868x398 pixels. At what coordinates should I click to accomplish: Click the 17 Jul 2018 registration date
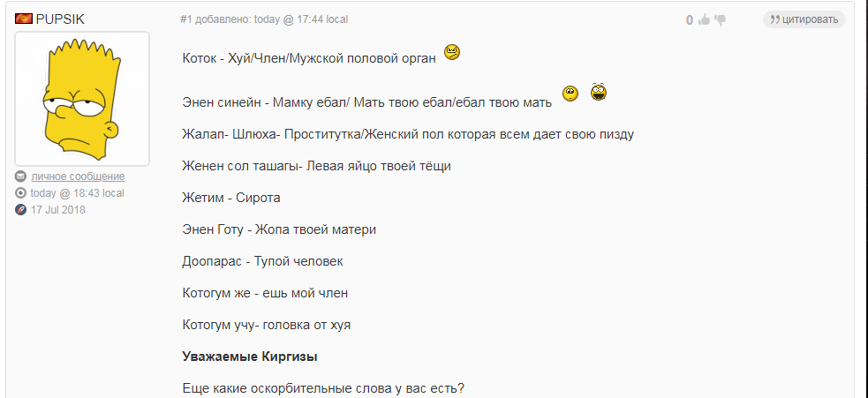click(x=58, y=210)
